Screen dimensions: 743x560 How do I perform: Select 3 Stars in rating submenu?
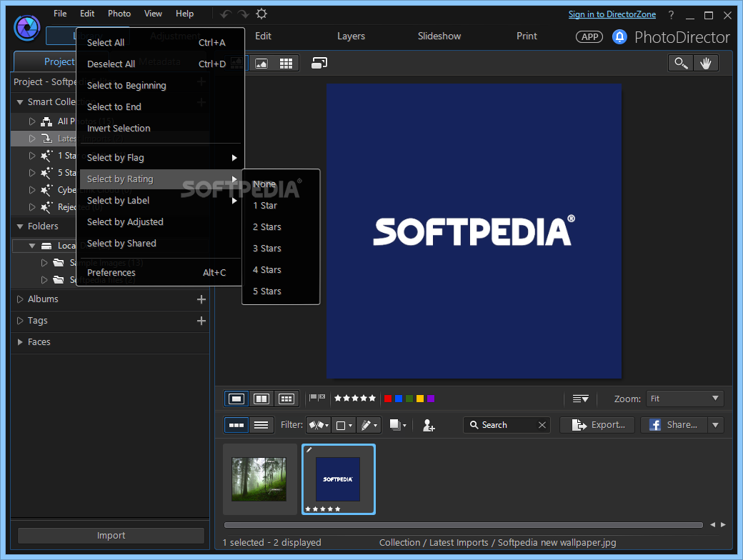281,249
